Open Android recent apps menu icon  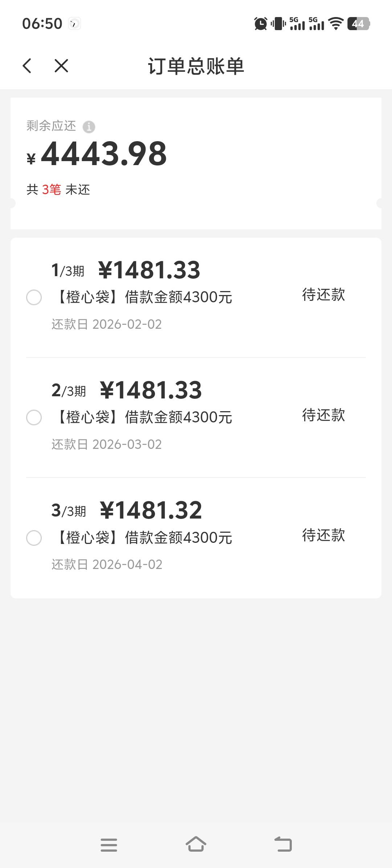click(109, 845)
